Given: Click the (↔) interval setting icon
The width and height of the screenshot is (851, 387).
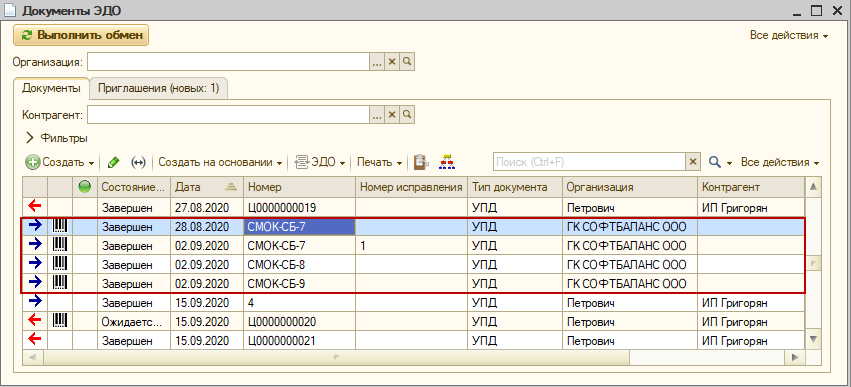Looking at the screenshot, I should 139,162.
